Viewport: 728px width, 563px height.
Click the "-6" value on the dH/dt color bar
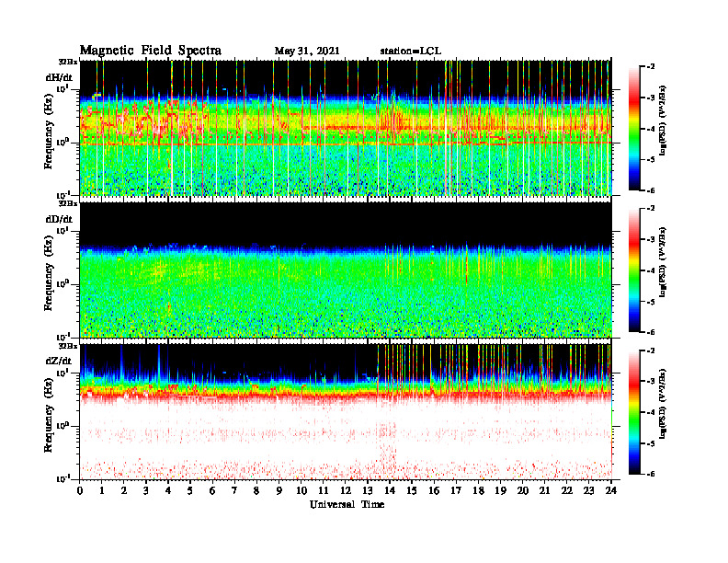[651, 190]
